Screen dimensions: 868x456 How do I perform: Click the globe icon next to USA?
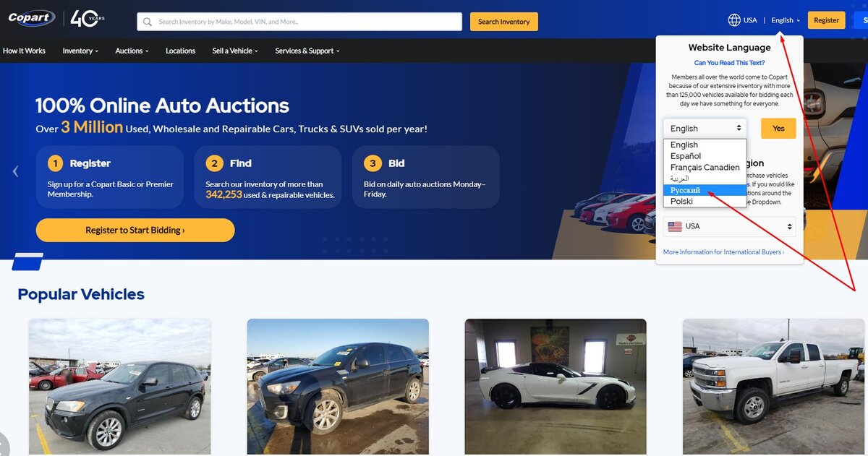(734, 20)
